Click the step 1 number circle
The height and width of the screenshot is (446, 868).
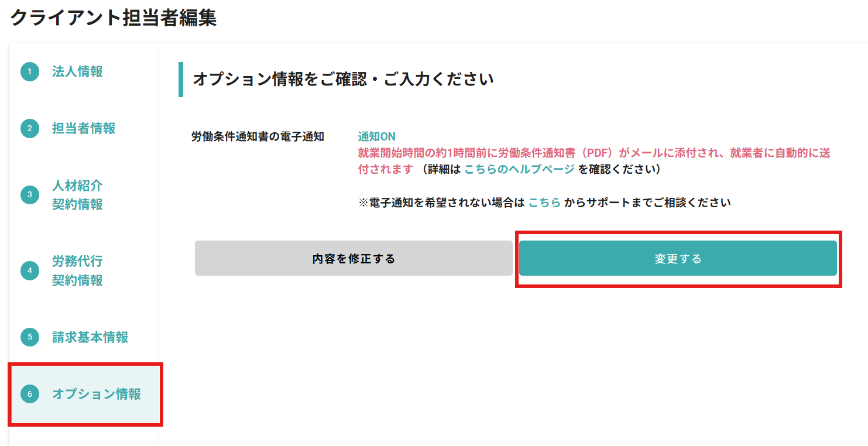[x=29, y=72]
